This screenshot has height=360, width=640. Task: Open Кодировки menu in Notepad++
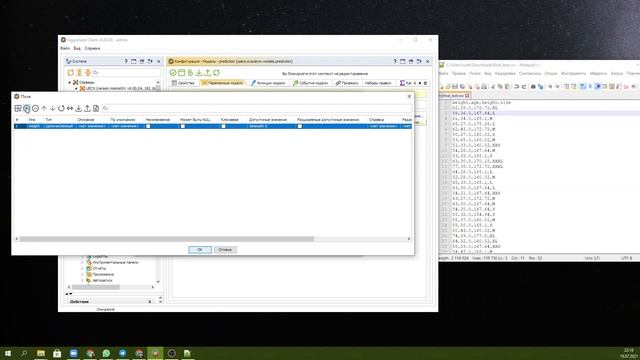(505, 73)
